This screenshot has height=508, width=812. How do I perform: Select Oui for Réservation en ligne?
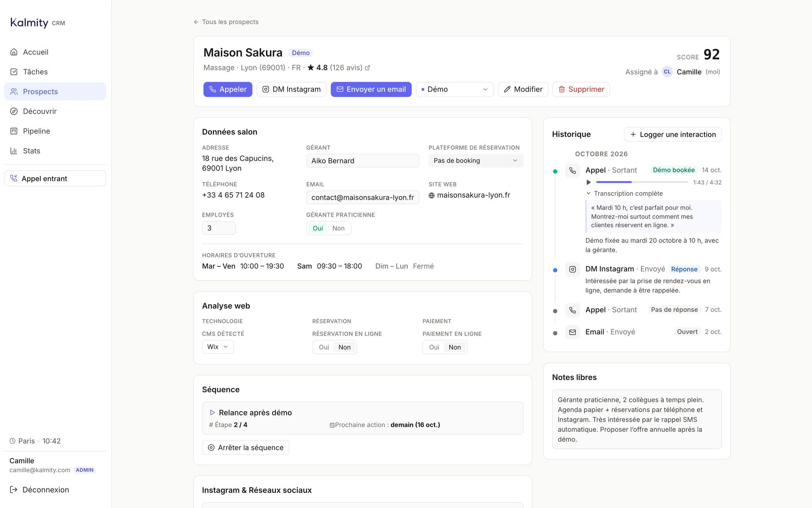pos(324,347)
